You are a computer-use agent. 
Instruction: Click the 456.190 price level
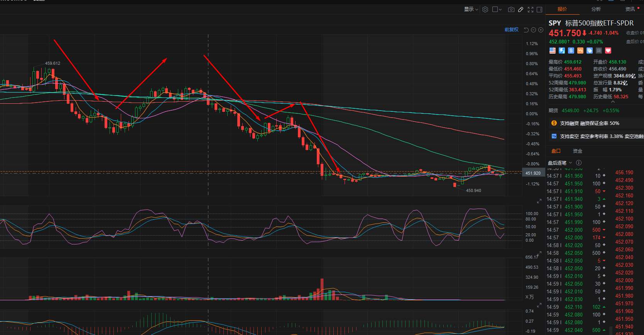click(x=624, y=173)
